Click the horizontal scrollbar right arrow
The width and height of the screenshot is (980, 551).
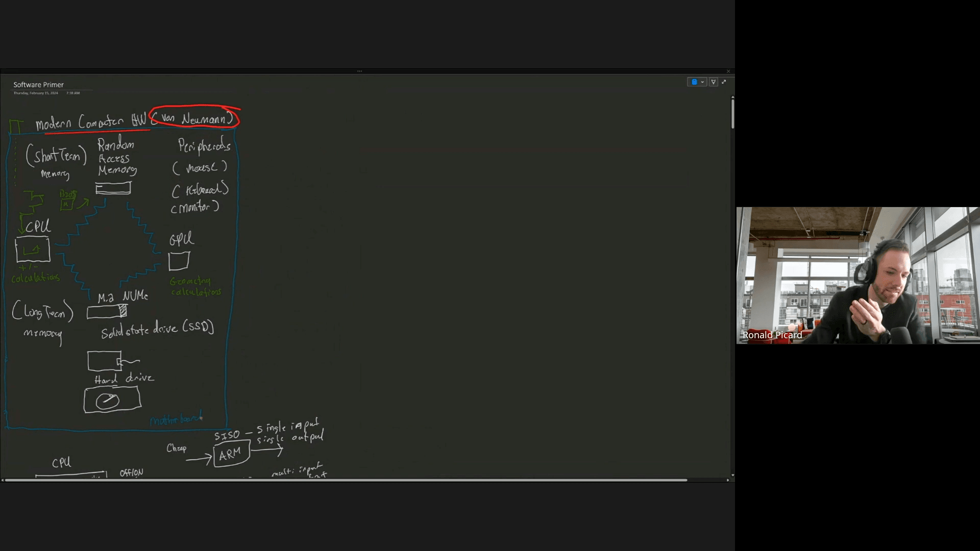[728, 480]
